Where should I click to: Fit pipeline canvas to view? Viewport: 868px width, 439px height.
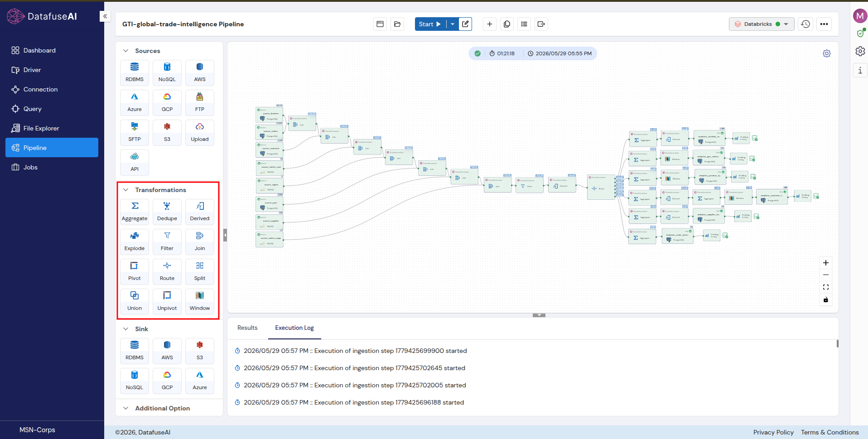(826, 287)
